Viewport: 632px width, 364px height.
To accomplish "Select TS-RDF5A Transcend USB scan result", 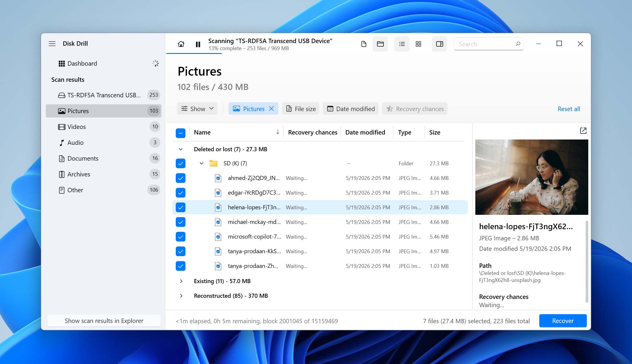I will point(104,95).
